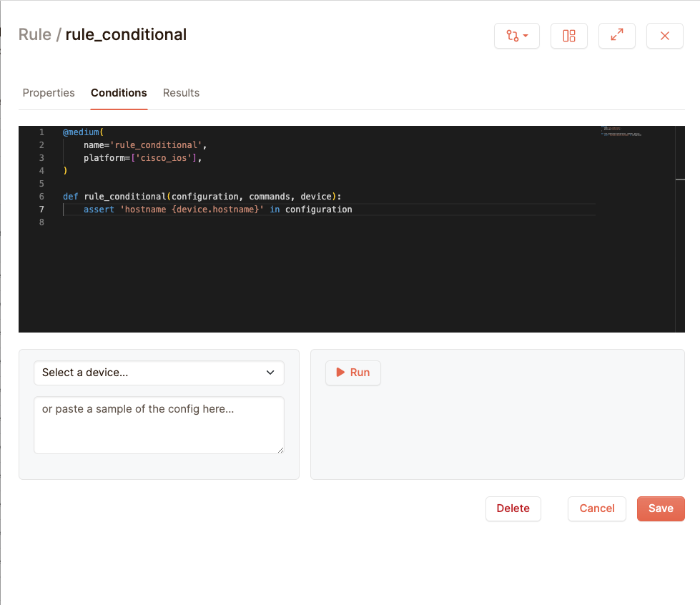Go back via the Rule breadcrumb
This screenshot has width=700, height=605.
tap(34, 34)
